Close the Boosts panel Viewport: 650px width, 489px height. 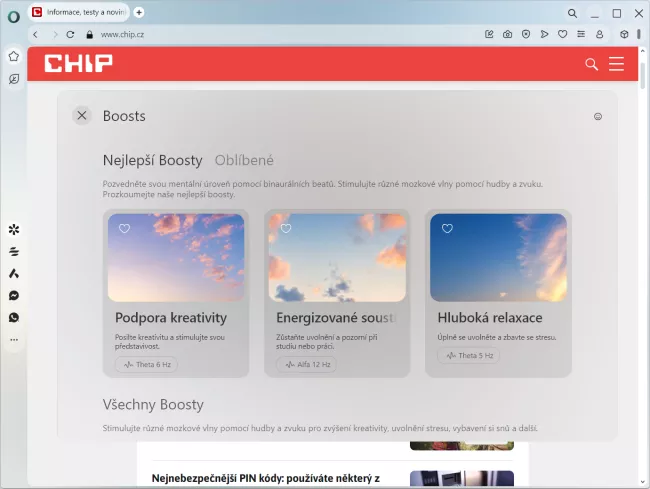point(82,116)
